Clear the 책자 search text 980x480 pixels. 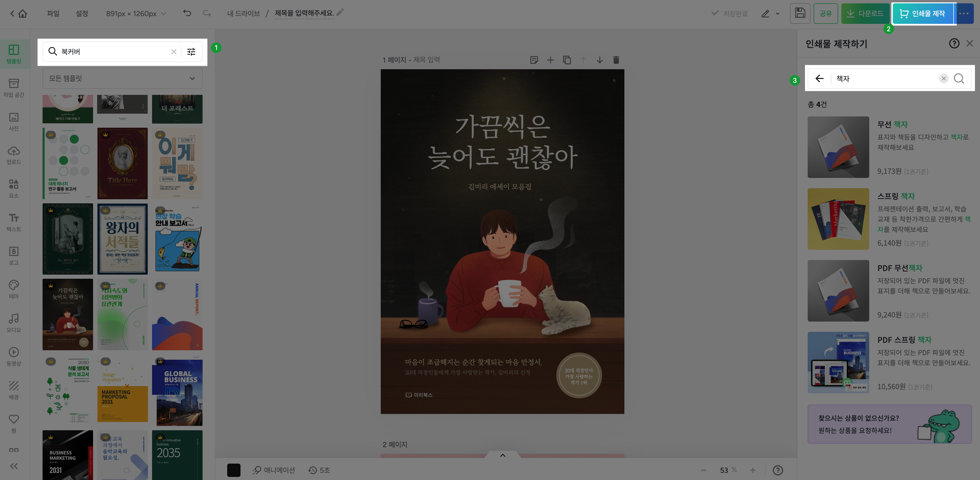[x=944, y=78]
